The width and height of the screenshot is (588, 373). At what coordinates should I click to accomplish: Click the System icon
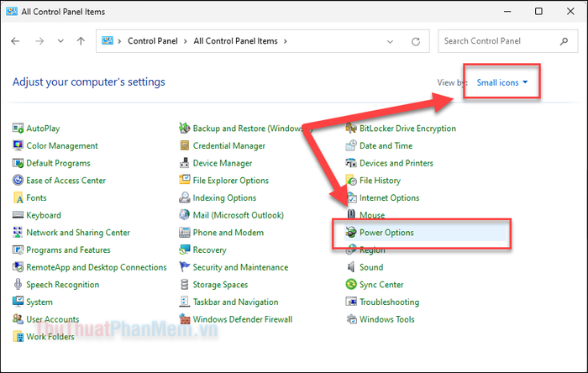pyautogui.click(x=18, y=302)
